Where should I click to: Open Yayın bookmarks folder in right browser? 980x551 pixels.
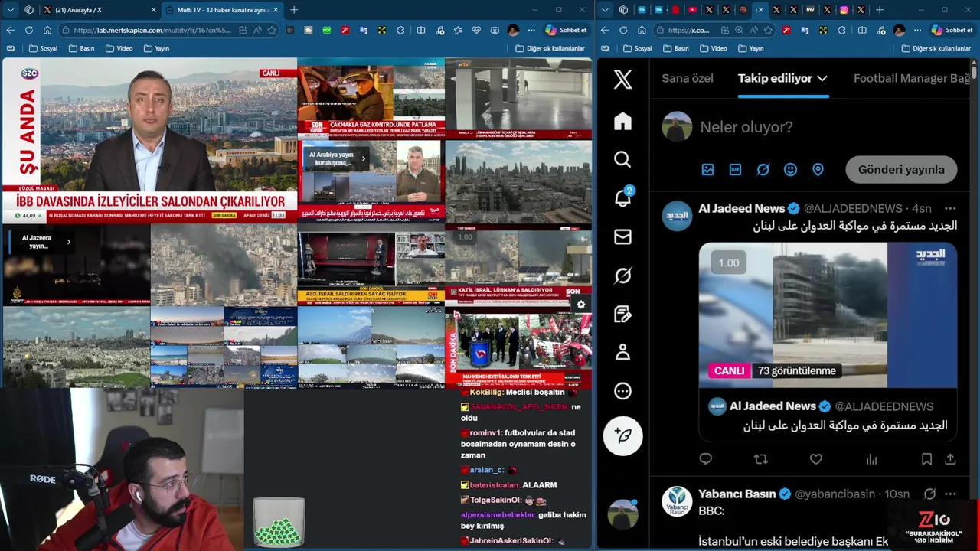click(x=750, y=48)
